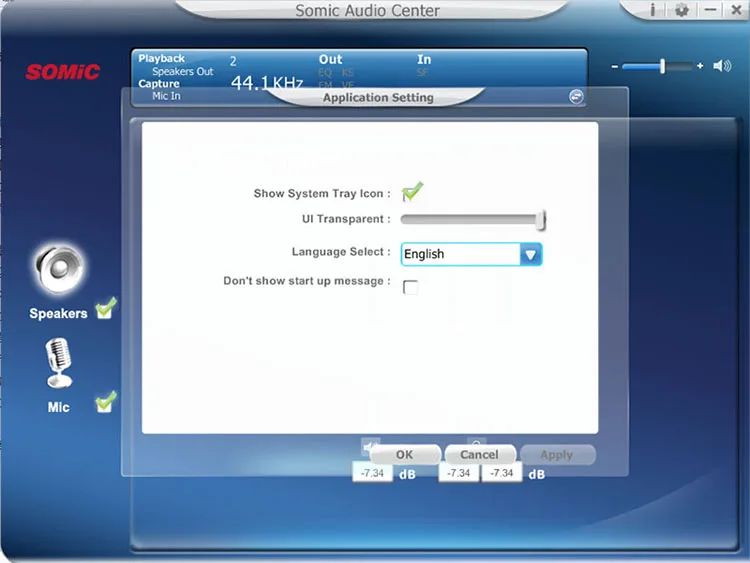
Task: Mute with the master volume speaker icon
Action: [722, 66]
